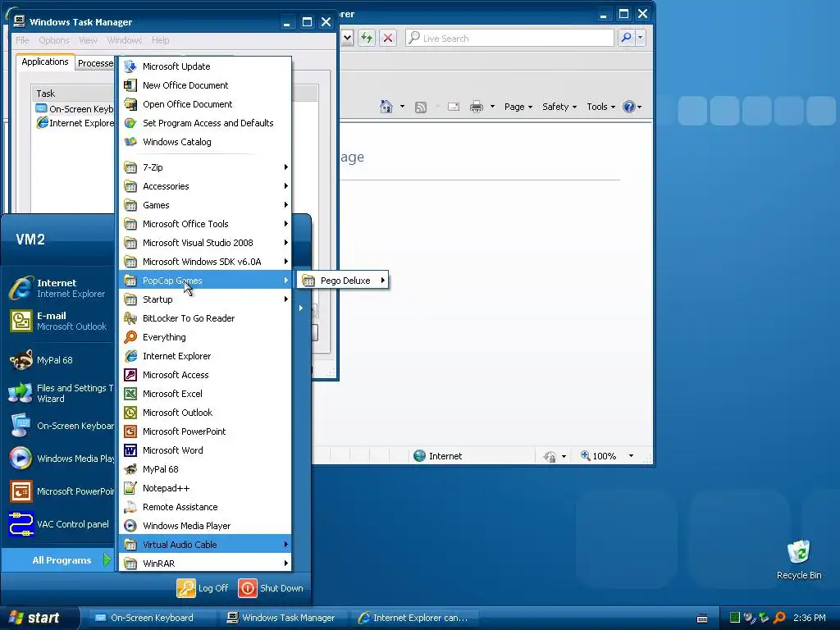Expand the Games folder

pyautogui.click(x=204, y=205)
